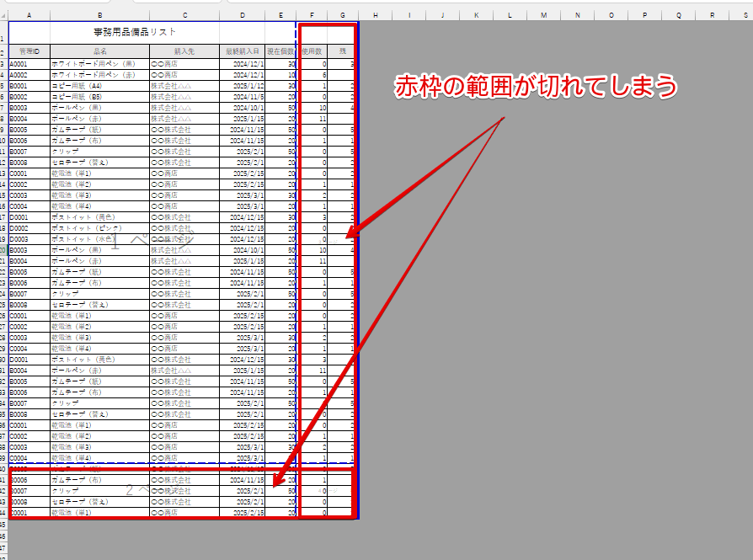Click row 45 header below the table

pos(3,524)
